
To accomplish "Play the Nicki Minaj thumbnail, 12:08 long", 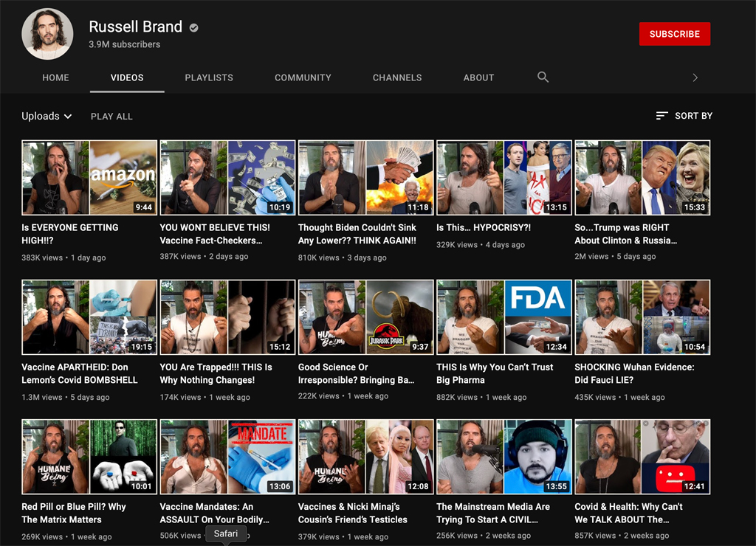I will pos(366,457).
